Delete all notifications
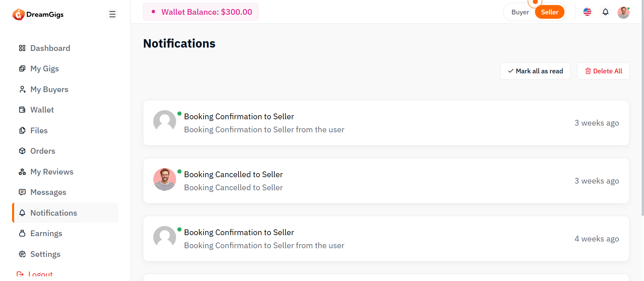This screenshot has width=644, height=281. coord(603,71)
